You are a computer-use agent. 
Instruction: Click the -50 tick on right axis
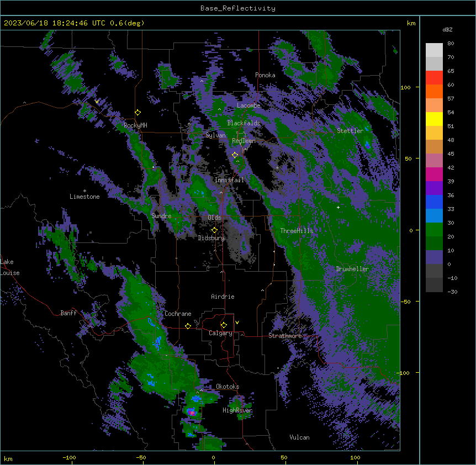pos(406,302)
